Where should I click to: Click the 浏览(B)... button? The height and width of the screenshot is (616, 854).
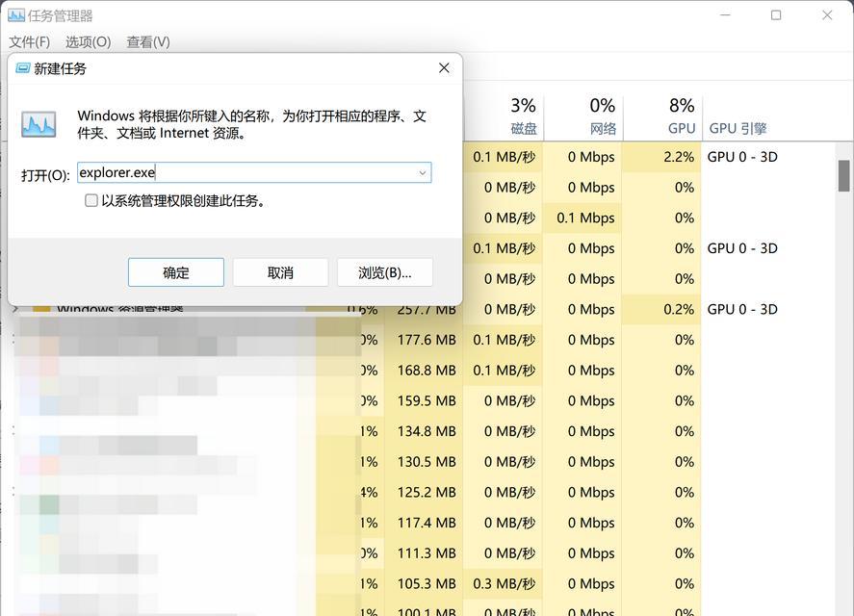tap(384, 272)
